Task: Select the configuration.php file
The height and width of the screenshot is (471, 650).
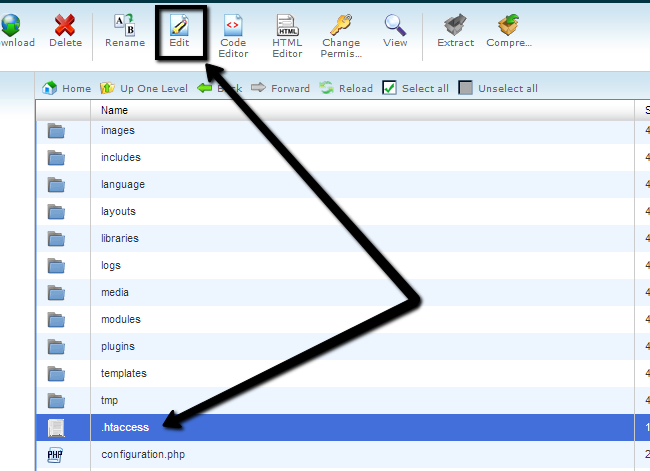Action: pyautogui.click(x=143, y=455)
